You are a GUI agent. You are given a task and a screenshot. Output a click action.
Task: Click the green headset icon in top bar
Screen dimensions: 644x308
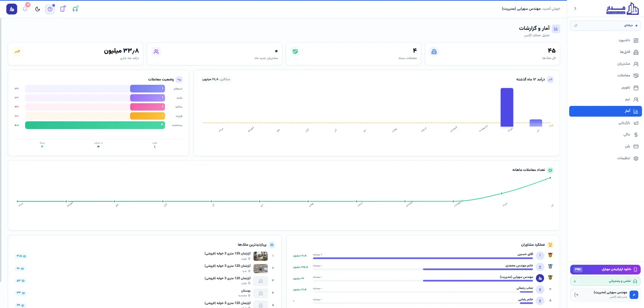point(75,9)
